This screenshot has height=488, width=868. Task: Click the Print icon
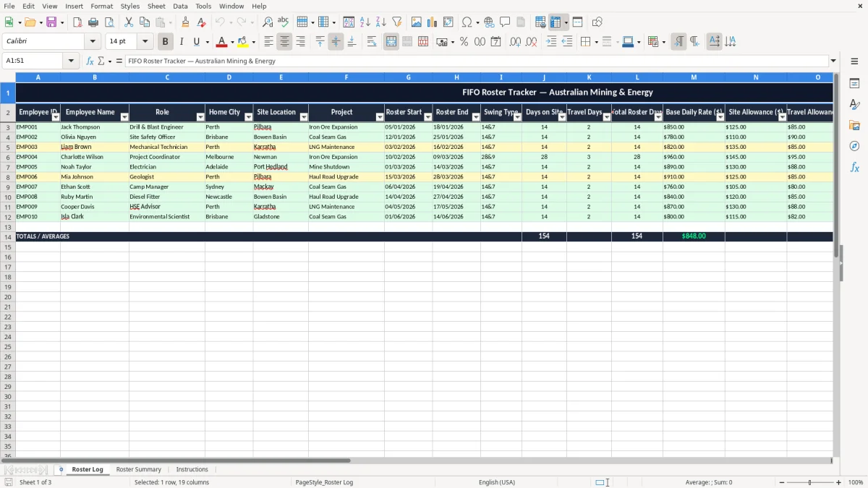(x=93, y=22)
